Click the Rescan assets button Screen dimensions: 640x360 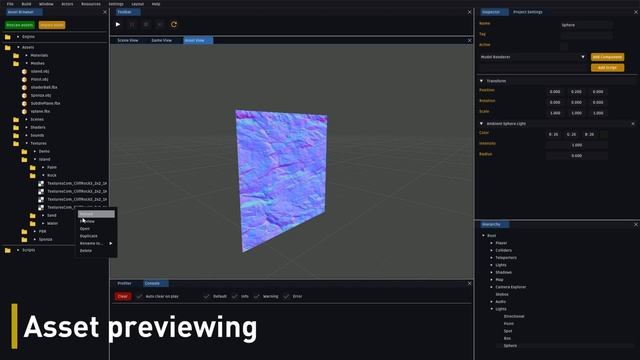click(20, 25)
